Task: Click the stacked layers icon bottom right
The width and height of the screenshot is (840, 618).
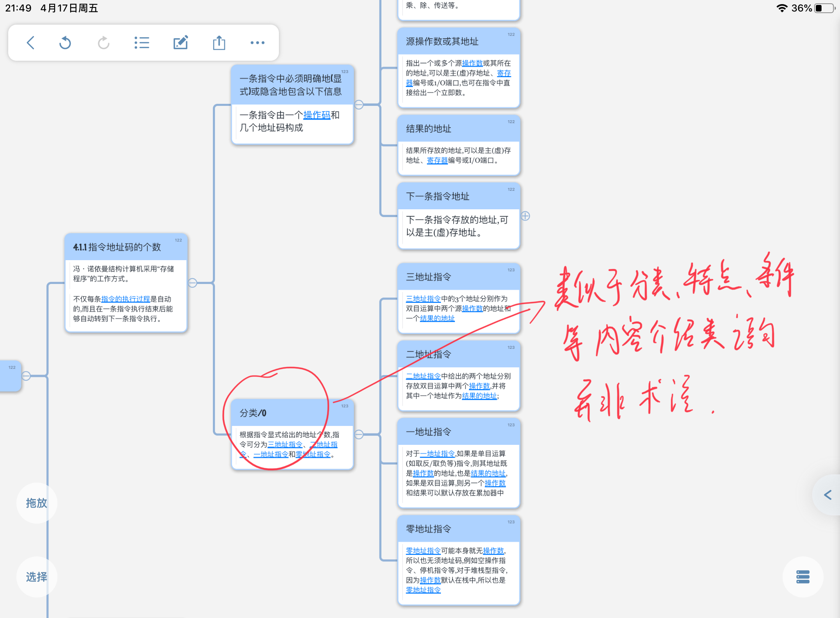Action: coord(803,577)
